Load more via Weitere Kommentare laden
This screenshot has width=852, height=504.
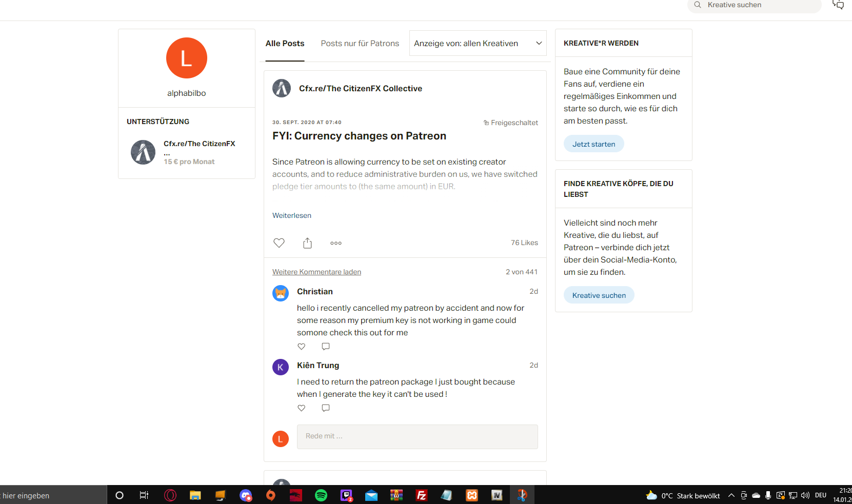pyautogui.click(x=317, y=272)
